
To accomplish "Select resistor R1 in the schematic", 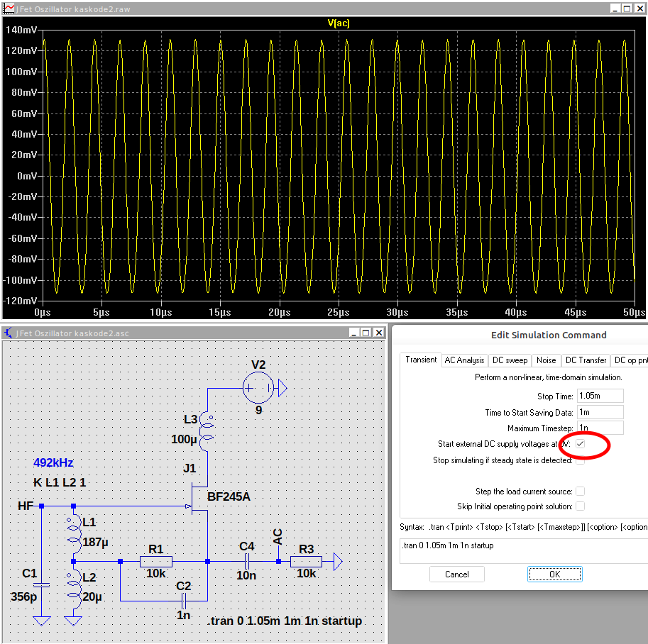I will (156, 562).
